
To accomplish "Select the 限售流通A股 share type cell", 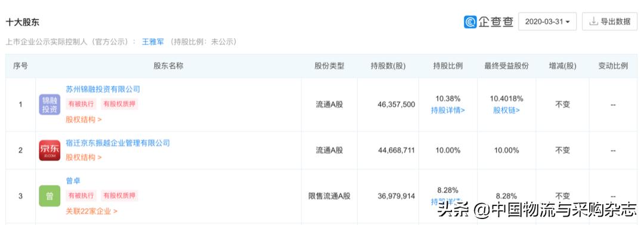I will pos(329,196).
